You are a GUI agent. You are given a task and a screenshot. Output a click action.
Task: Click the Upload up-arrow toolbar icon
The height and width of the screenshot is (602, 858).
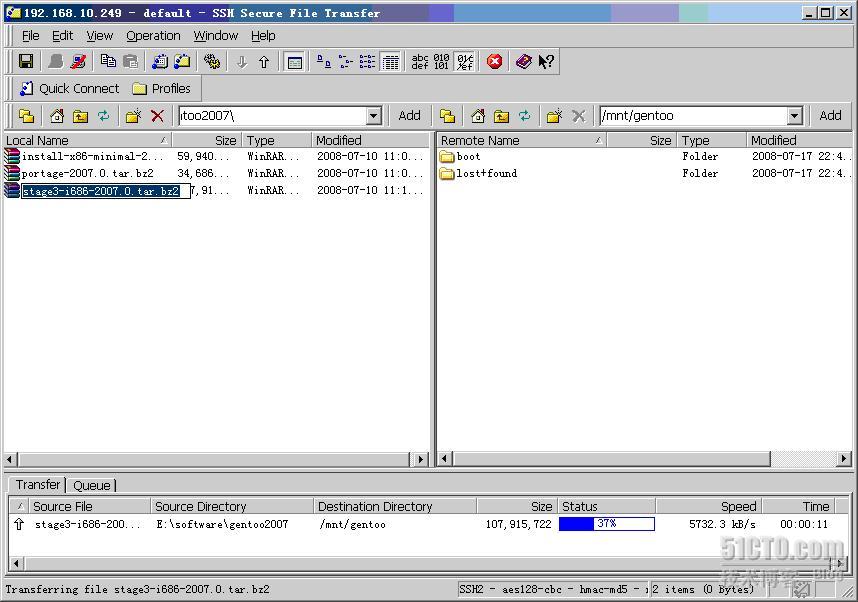[x=264, y=62]
